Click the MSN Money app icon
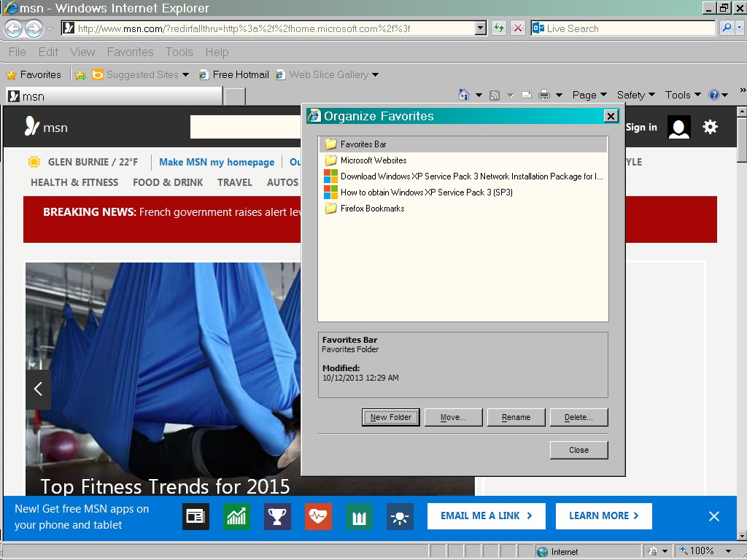This screenshot has width=747, height=560. point(236,516)
